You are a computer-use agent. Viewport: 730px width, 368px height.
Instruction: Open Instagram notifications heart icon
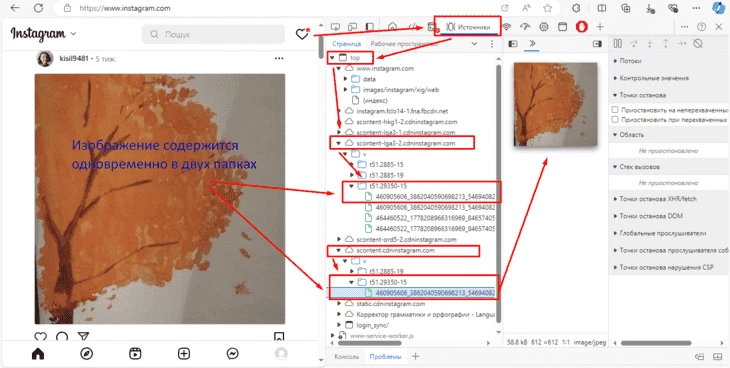tap(302, 34)
